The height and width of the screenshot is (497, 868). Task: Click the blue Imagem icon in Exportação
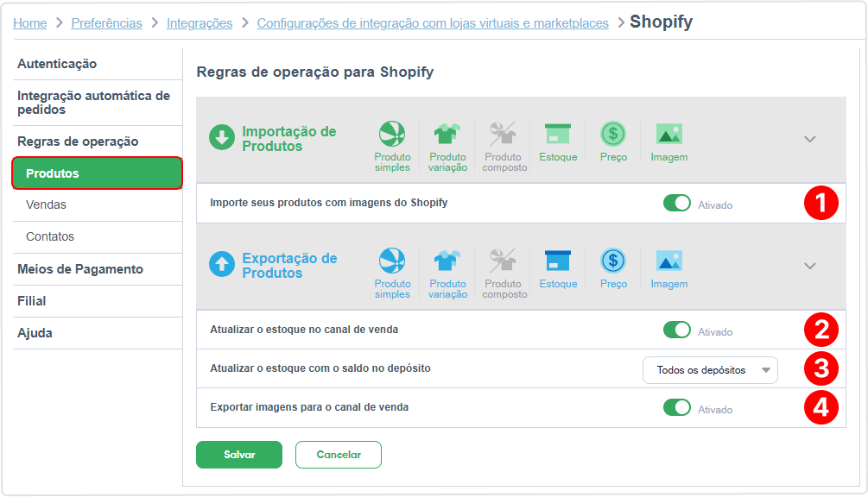(x=668, y=261)
